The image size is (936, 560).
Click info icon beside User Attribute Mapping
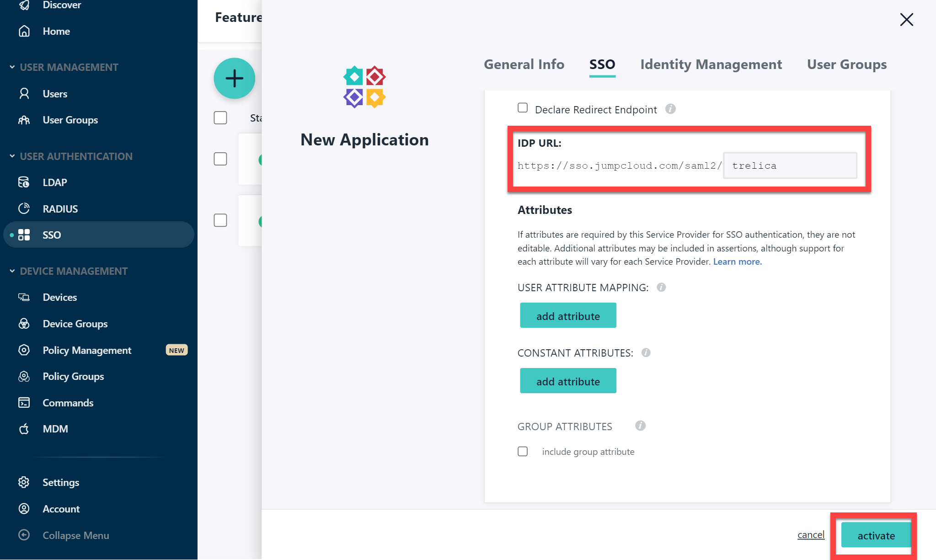[661, 287]
